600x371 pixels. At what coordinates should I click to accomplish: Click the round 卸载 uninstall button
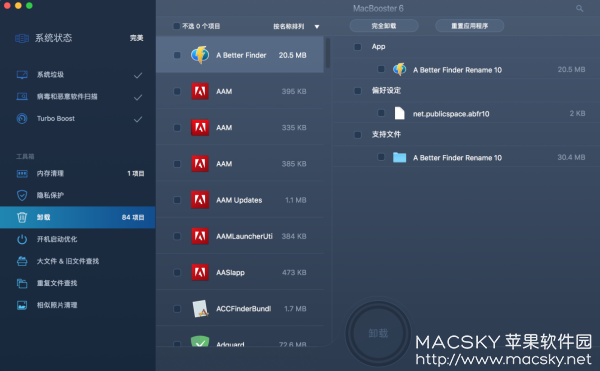point(378,334)
